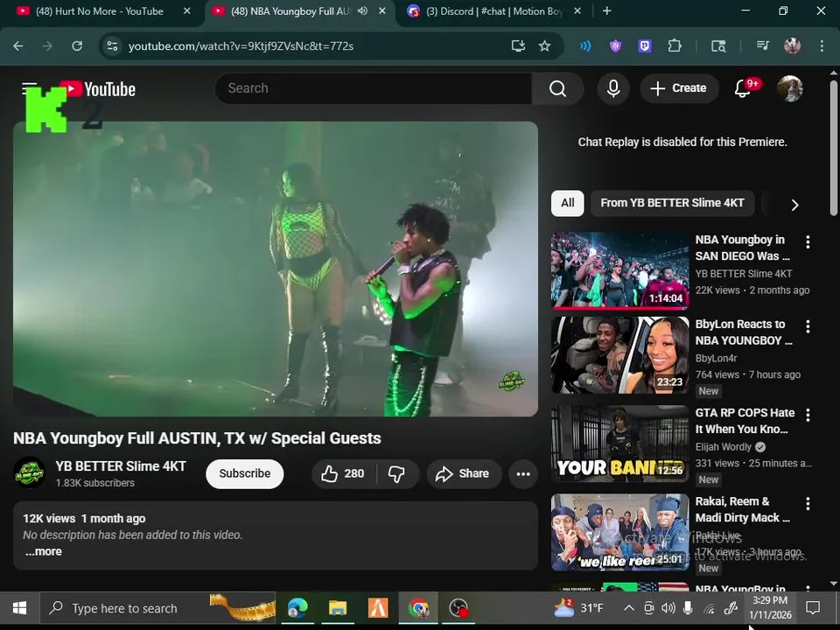Open more actions ellipsis under the video
Image resolution: width=840 pixels, height=630 pixels.
click(523, 473)
